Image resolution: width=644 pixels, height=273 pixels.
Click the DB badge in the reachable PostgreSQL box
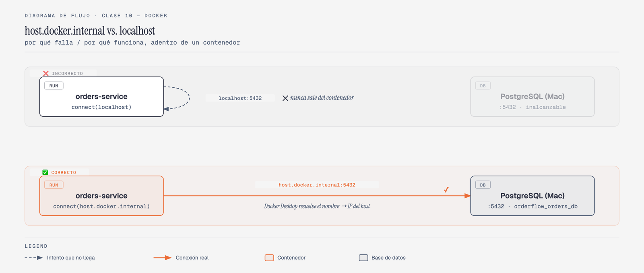tap(483, 185)
